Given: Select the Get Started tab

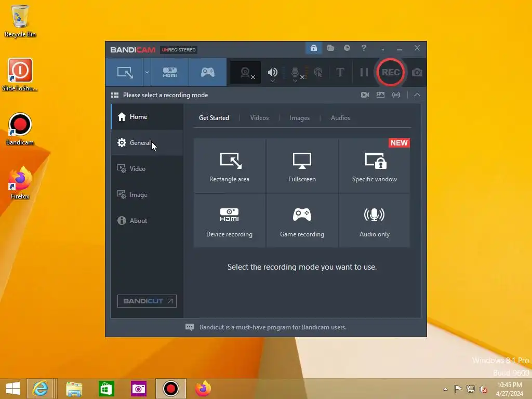Looking at the screenshot, I should pyautogui.click(x=214, y=118).
